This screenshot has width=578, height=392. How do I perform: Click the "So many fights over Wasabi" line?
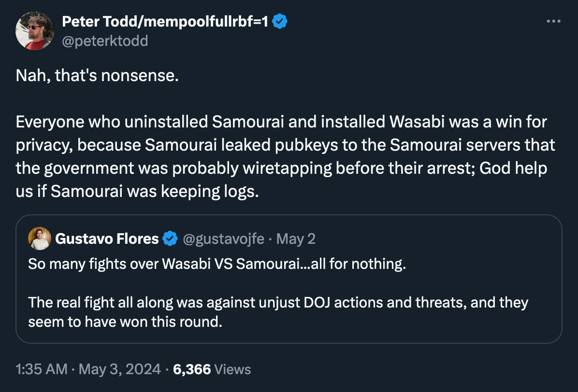pyautogui.click(x=217, y=265)
